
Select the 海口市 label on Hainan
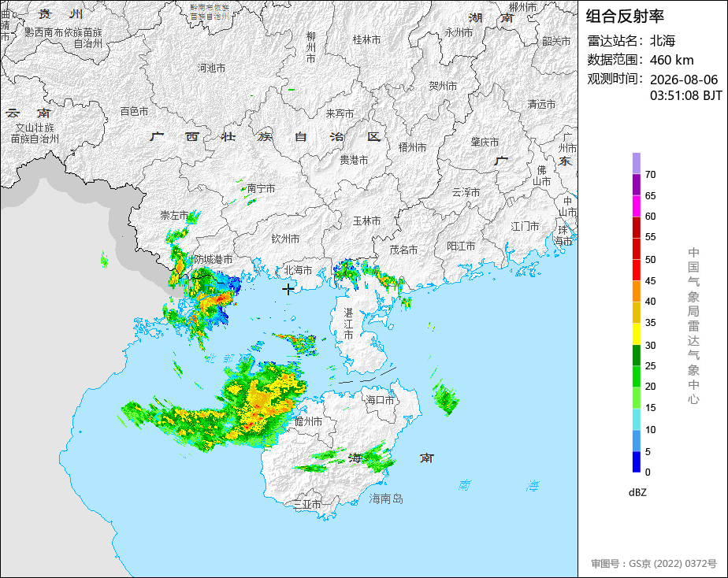coord(380,400)
